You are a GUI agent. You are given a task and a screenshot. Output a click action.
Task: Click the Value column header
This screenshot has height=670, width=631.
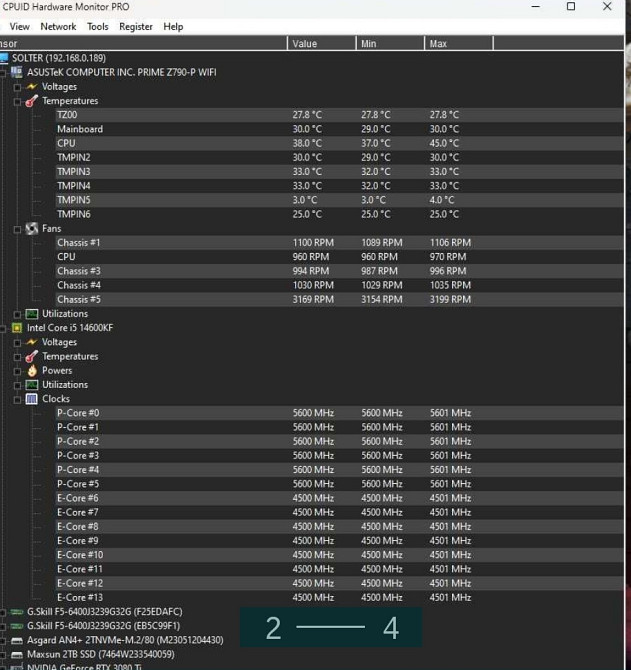pos(305,44)
